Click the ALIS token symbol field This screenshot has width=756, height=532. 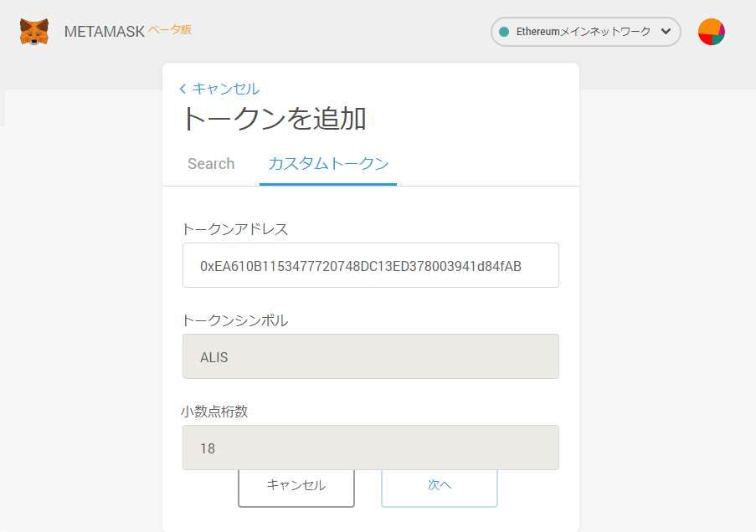370,357
